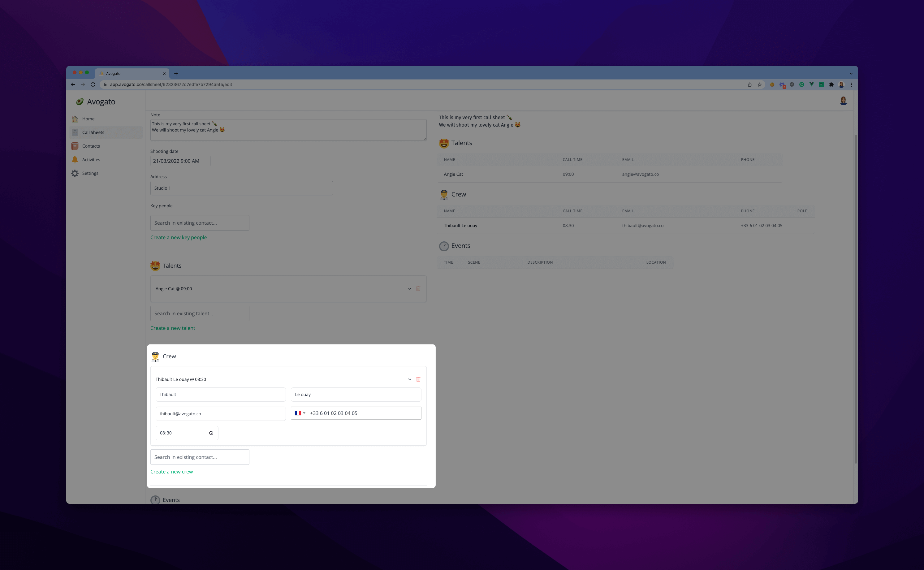This screenshot has width=924, height=570.
Task: Open Call Sheets in the sidebar
Action: [106, 132]
